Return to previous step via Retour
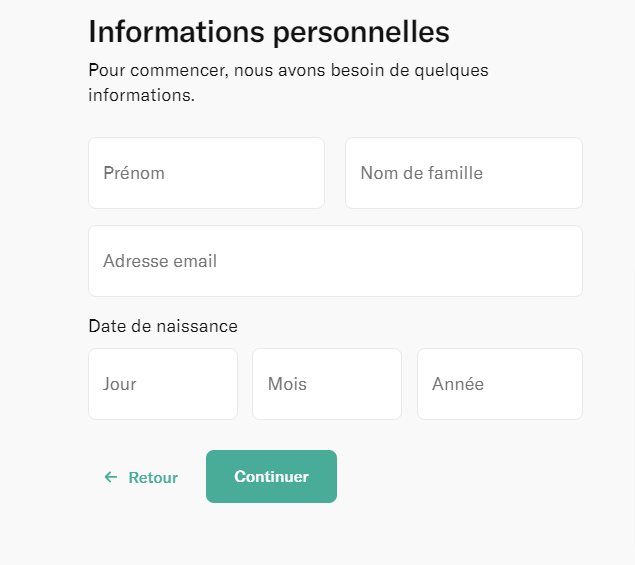 (x=141, y=478)
